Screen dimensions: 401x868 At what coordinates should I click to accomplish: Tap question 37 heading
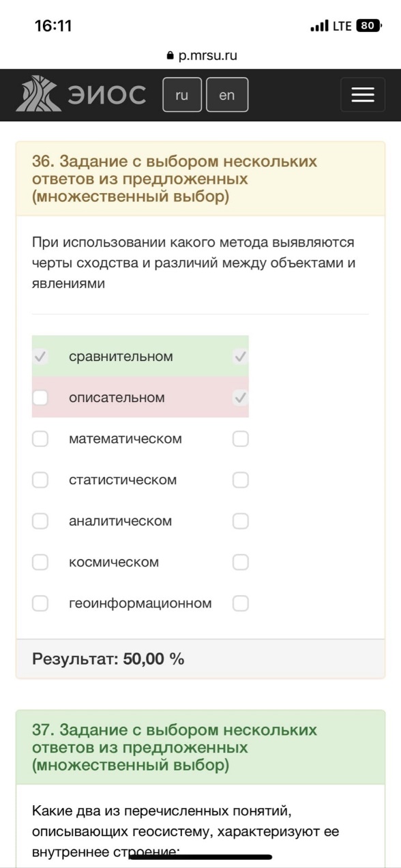[175, 747]
